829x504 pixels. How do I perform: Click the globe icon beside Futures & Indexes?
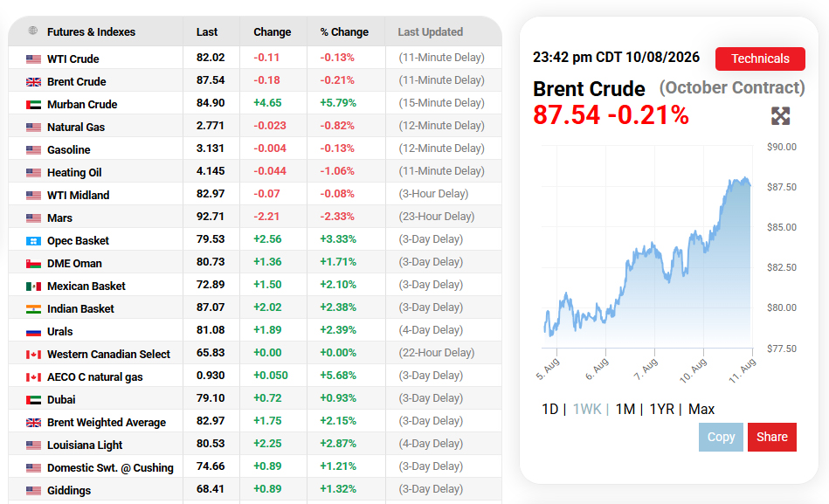33,31
